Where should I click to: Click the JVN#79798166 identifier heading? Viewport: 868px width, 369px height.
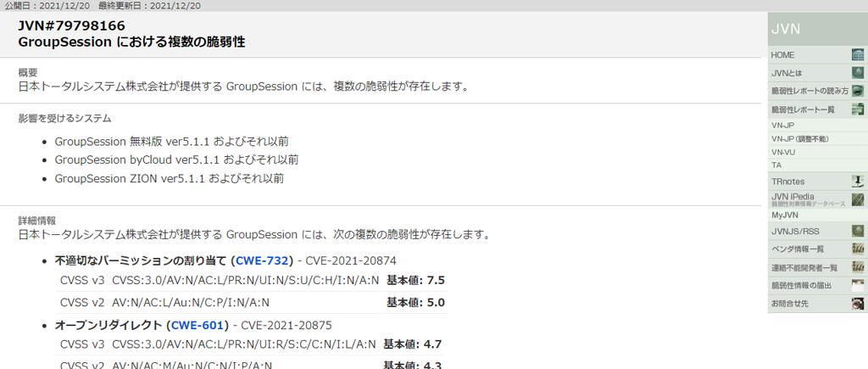coord(71,26)
